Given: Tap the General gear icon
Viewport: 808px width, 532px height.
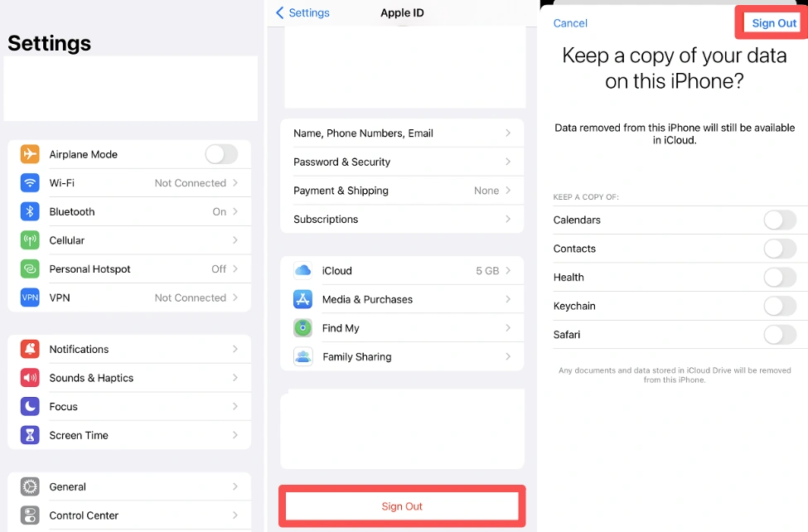Looking at the screenshot, I should (x=30, y=486).
